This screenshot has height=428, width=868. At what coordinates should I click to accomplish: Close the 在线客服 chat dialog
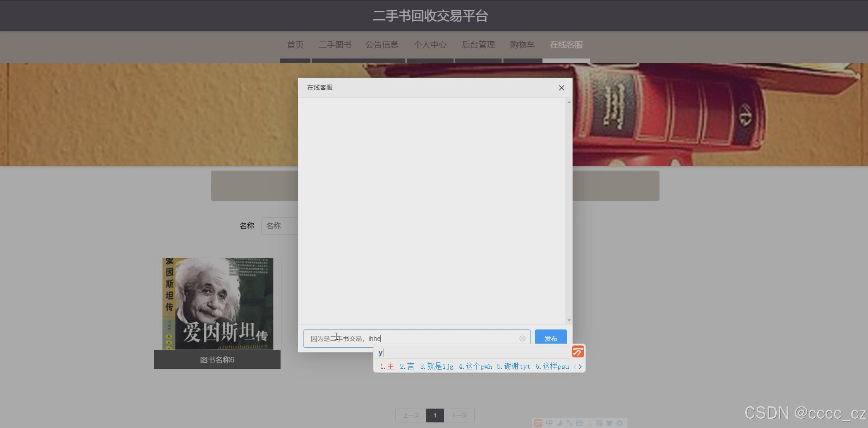(561, 88)
